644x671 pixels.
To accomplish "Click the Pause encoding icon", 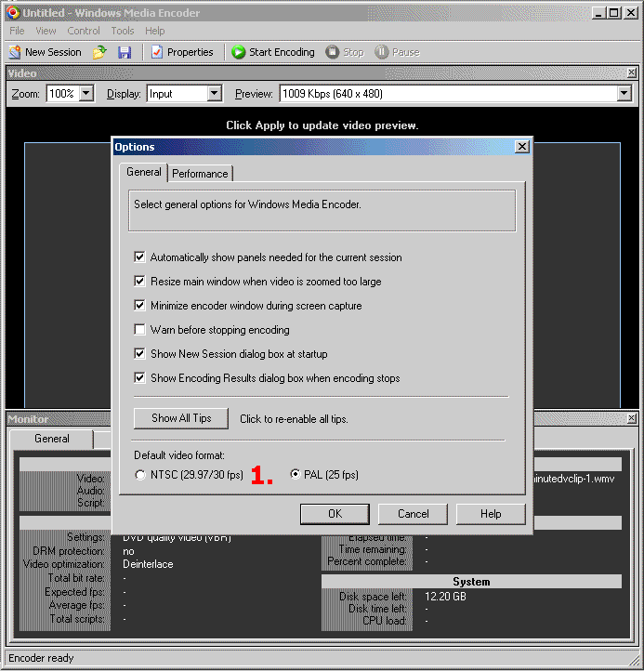I will [x=381, y=52].
